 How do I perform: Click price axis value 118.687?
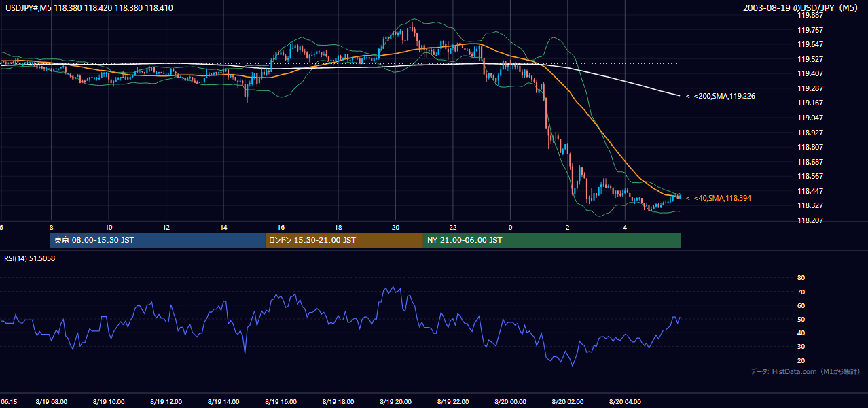(x=810, y=162)
